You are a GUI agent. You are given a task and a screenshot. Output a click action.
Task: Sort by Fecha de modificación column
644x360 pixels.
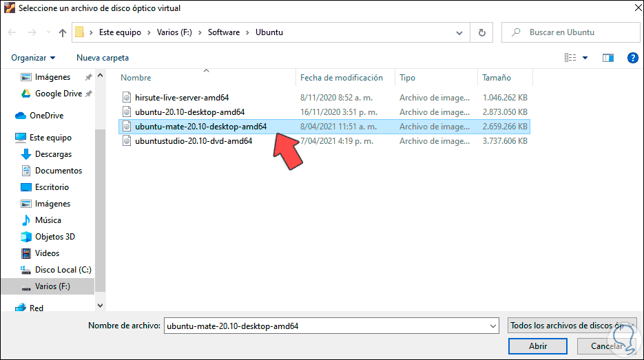pos(342,78)
